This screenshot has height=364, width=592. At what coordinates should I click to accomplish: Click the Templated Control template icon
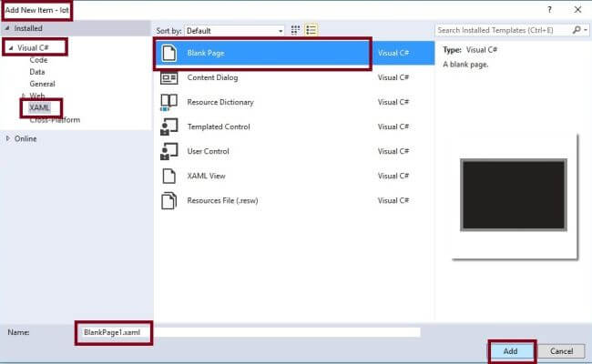click(x=168, y=126)
